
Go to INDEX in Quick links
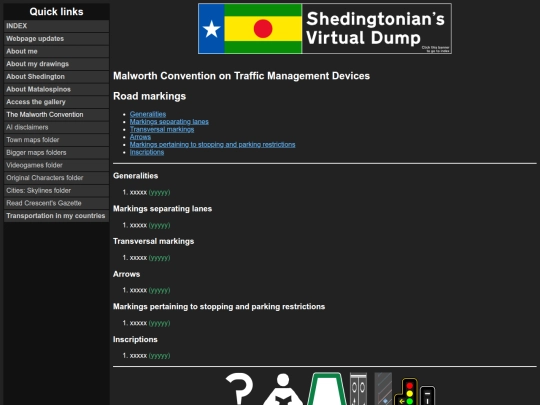56,26
